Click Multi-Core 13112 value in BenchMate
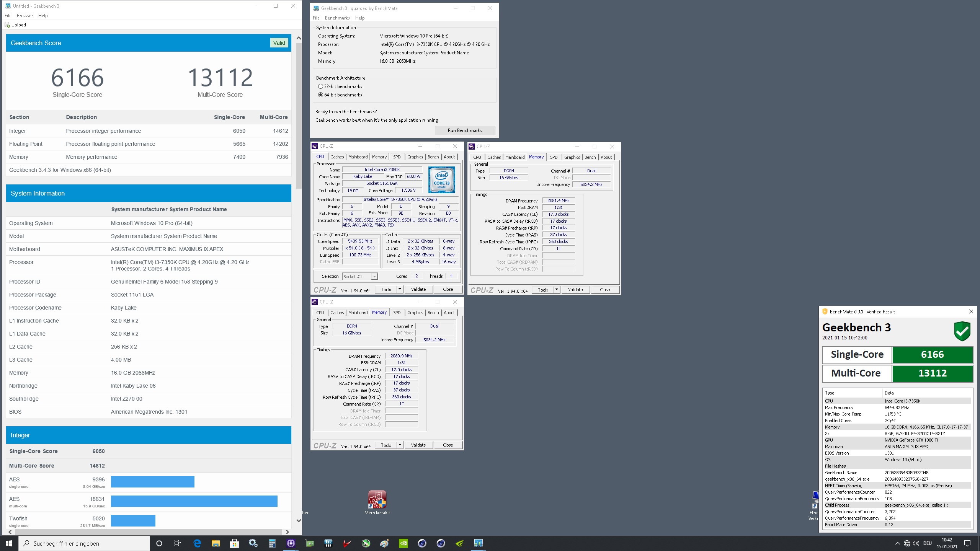Screen dimensions: 980x551 point(932,373)
